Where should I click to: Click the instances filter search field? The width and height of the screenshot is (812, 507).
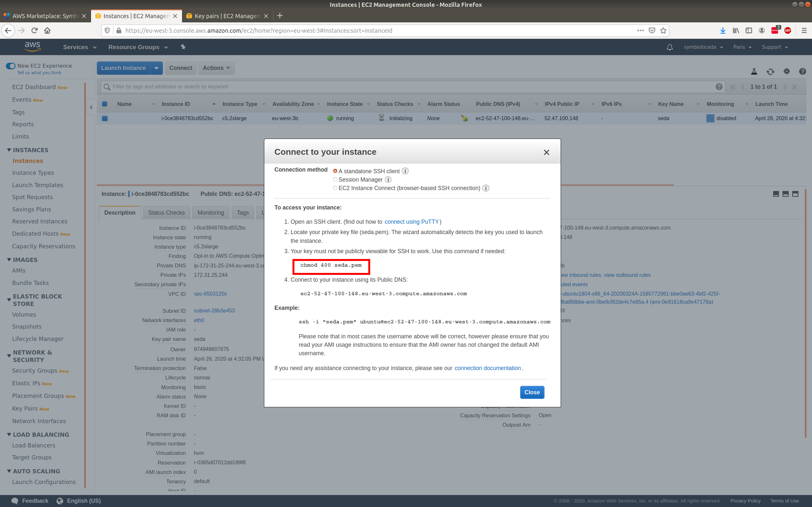(413, 86)
